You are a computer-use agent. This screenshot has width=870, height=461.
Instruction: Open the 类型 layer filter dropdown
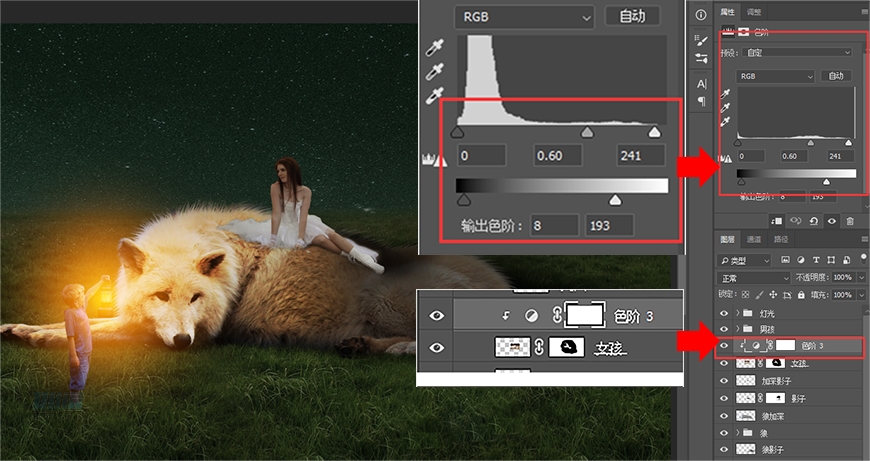click(x=743, y=260)
